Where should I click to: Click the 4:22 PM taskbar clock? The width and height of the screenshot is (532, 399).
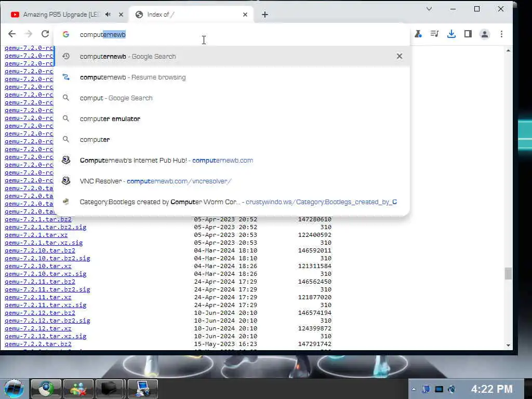(491, 389)
